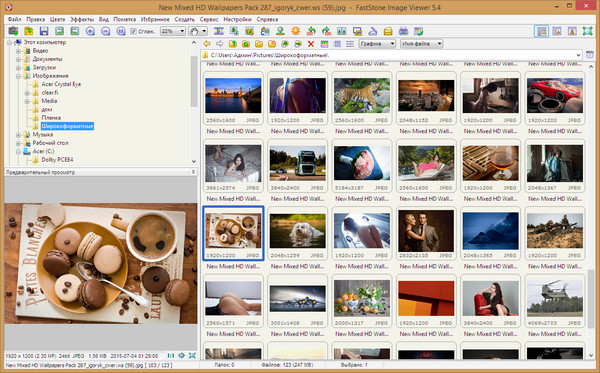Screen dimensions: 600x373
Task: Click the Save As floppy disk icon
Action: (44, 31)
